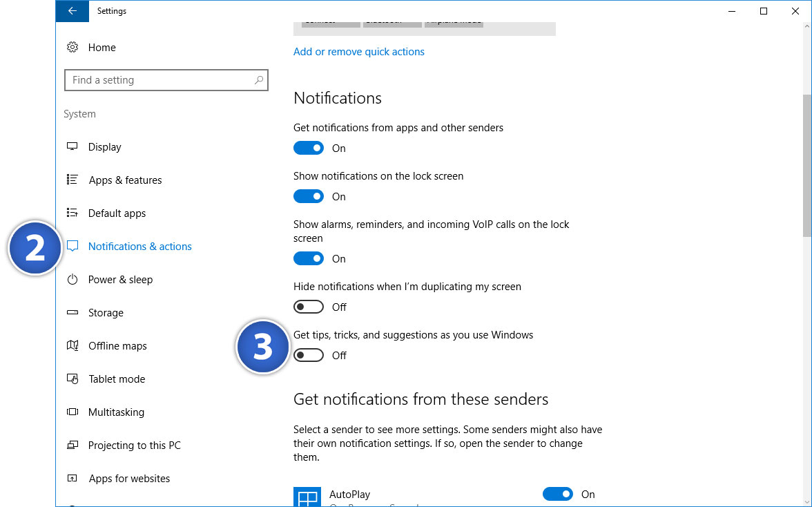Image resolution: width=812 pixels, height=507 pixels.
Task: Enable hiding notifications when duplicating screen
Action: click(309, 306)
